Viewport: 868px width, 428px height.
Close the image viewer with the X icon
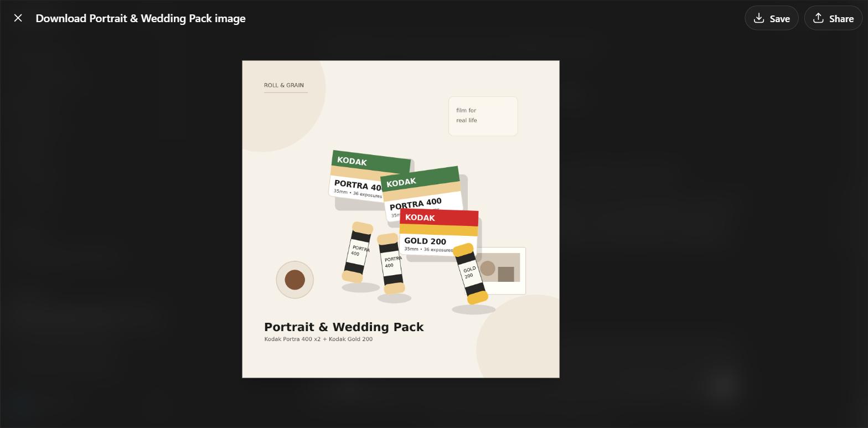click(18, 18)
